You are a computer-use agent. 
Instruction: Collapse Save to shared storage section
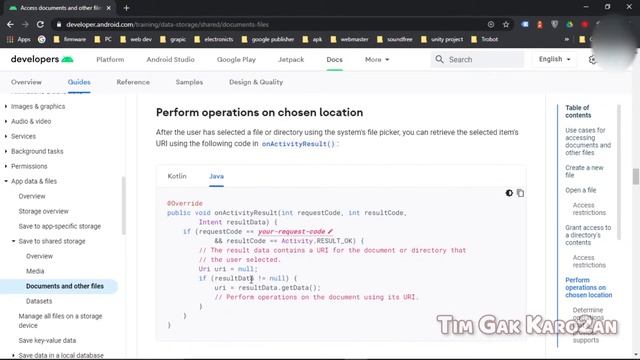coord(52,241)
